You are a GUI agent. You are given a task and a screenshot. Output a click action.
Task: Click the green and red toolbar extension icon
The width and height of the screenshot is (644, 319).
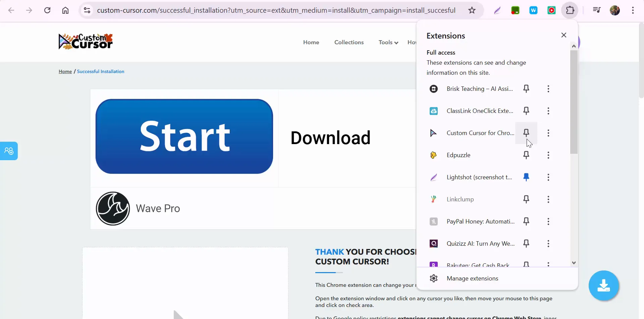tap(516, 10)
